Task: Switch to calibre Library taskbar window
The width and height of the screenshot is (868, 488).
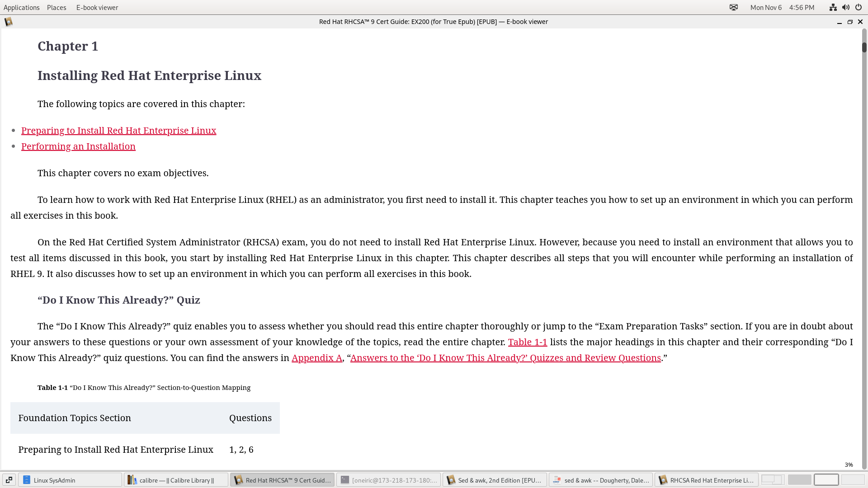Action: (176, 480)
